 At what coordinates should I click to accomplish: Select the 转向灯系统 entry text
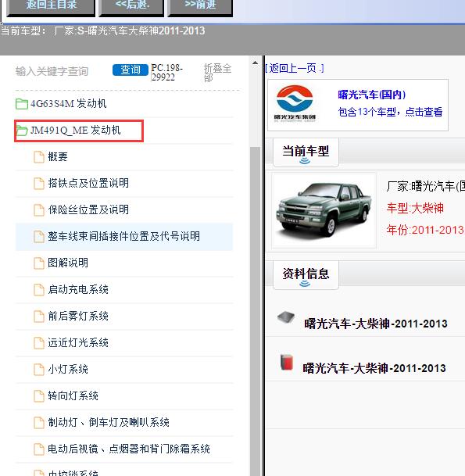pos(73,395)
